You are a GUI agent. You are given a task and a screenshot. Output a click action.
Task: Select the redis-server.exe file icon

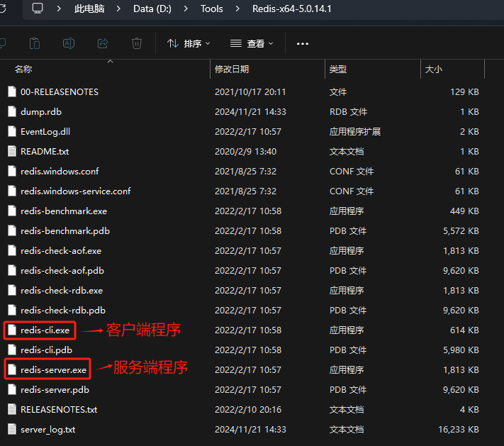[x=12, y=370]
